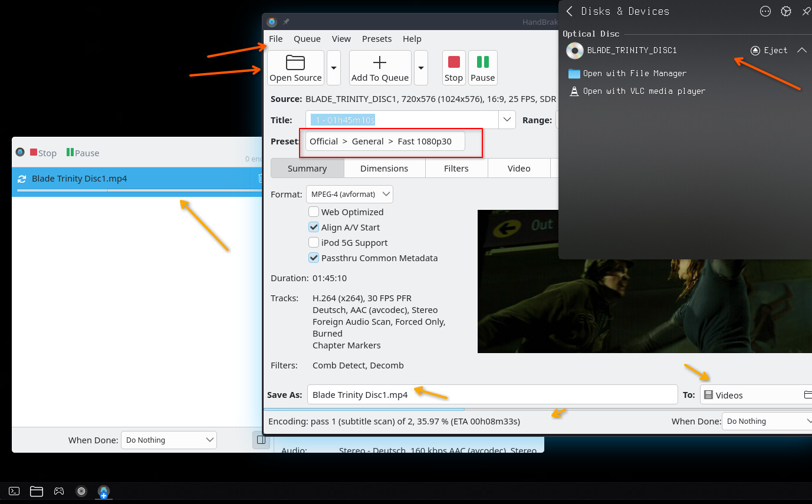The height and width of the screenshot is (504, 812).
Task: Click the Save As filename field
Action: pos(492,395)
